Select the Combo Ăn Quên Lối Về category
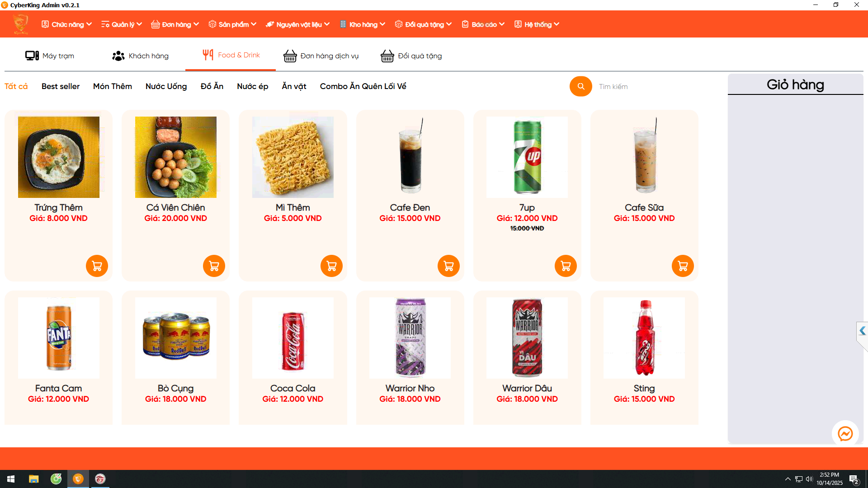 coord(363,86)
